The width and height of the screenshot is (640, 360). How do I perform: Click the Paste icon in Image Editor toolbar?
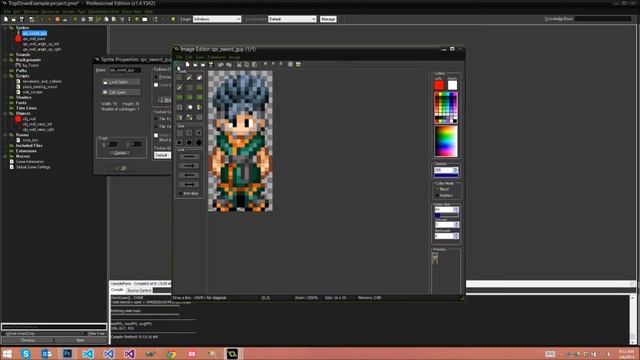click(255, 64)
